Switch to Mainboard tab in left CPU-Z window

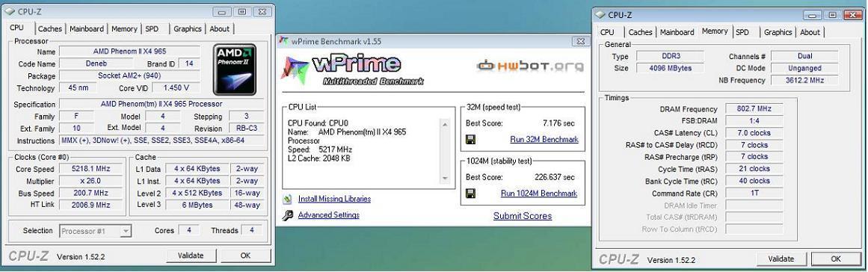coord(87,28)
